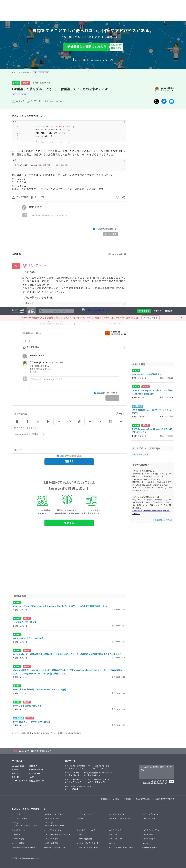This screenshot has height=868, width=186.
Task: Clip the question with クリップ0 button
Action: [x=37, y=197]
